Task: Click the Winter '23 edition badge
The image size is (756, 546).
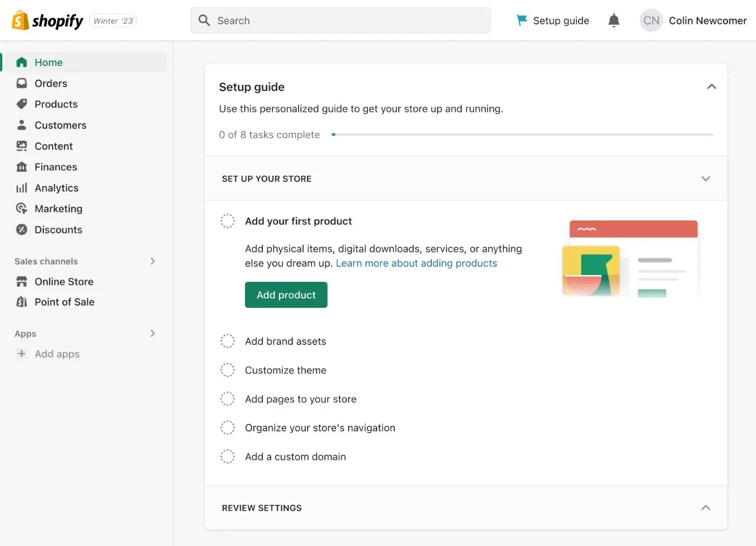Action: (113, 21)
